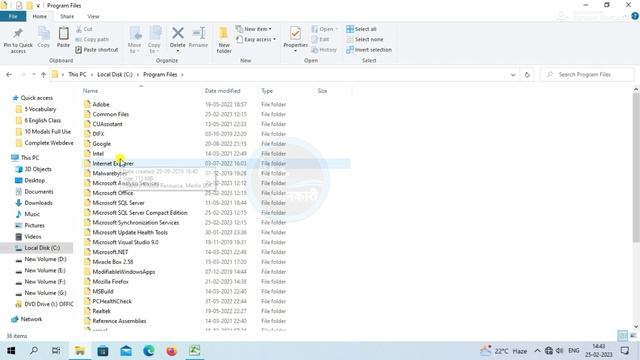Sort by the Type column header
Screen dimensions: 640x360
287,91
